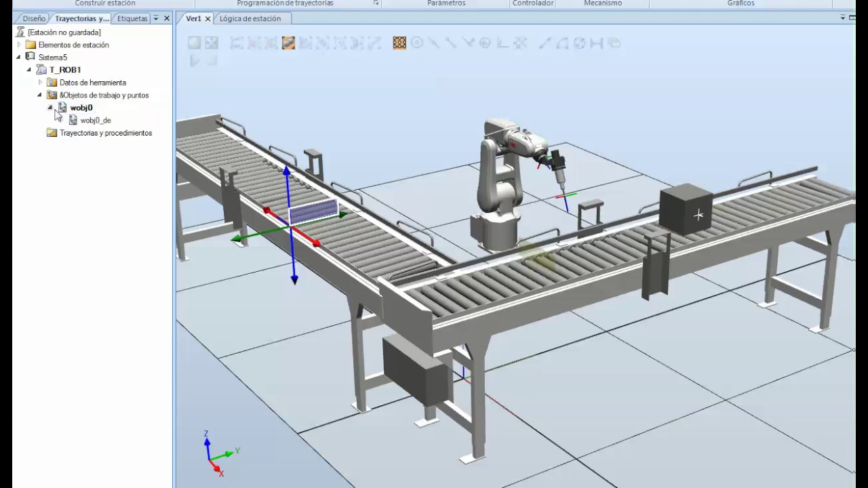Open the view window list dropdown
Image resolution: width=868 pixels, height=488 pixels.
(843, 18)
